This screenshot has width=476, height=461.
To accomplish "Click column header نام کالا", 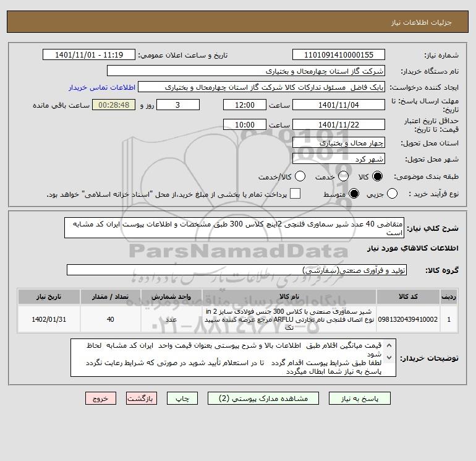I will tap(289, 296).
